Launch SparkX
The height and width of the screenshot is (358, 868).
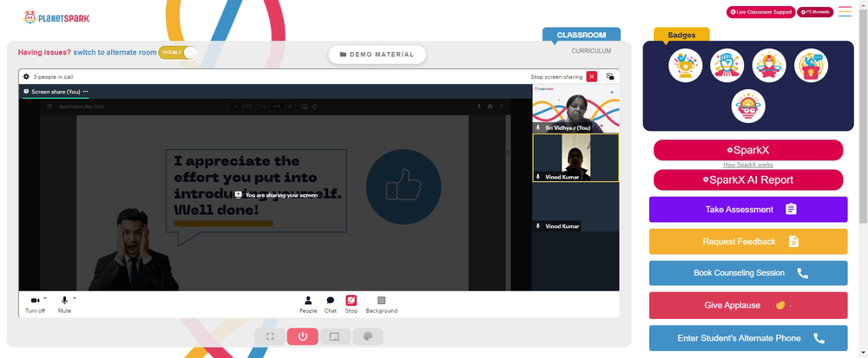pos(748,150)
